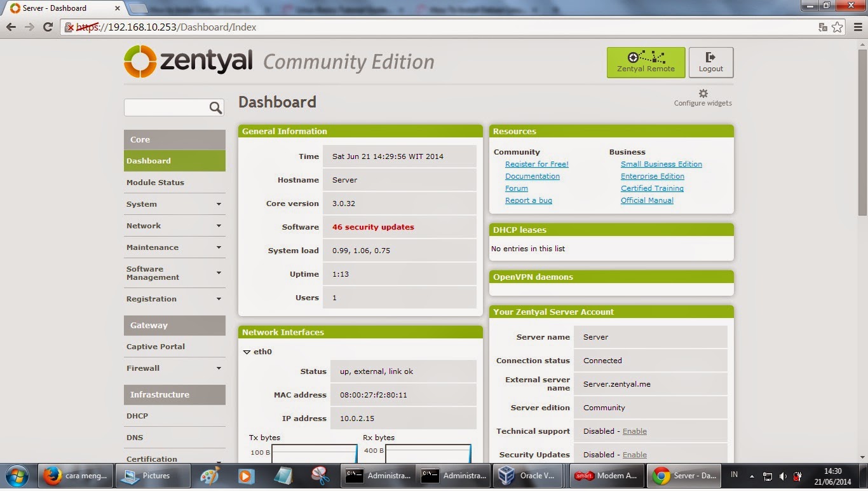Click the Logout button
The image size is (868, 491).
coord(711,62)
